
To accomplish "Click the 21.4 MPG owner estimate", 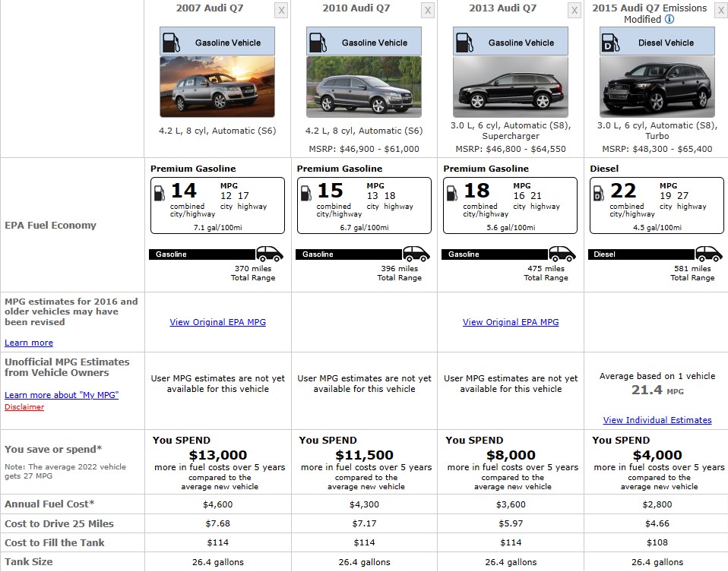I will click(x=657, y=390).
